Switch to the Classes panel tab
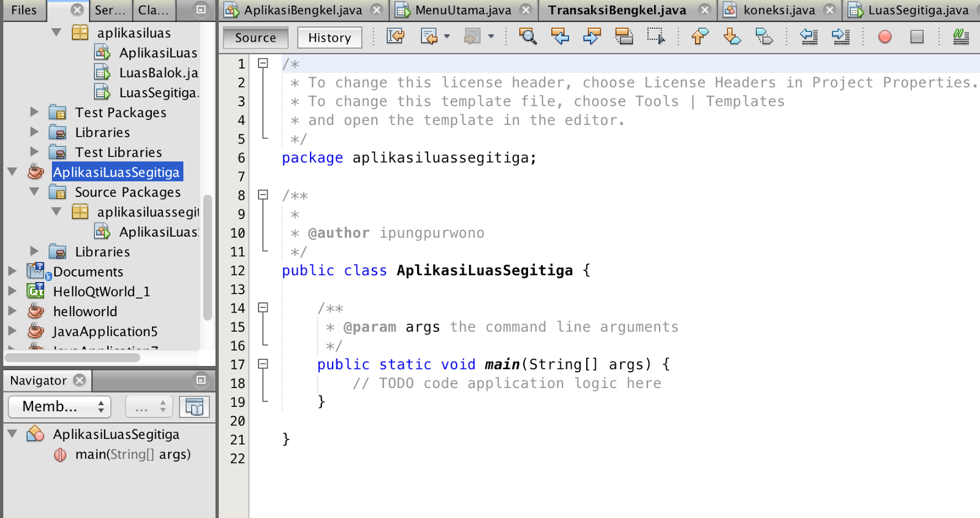Viewport: 980px width, 518px height. pyautogui.click(x=153, y=10)
